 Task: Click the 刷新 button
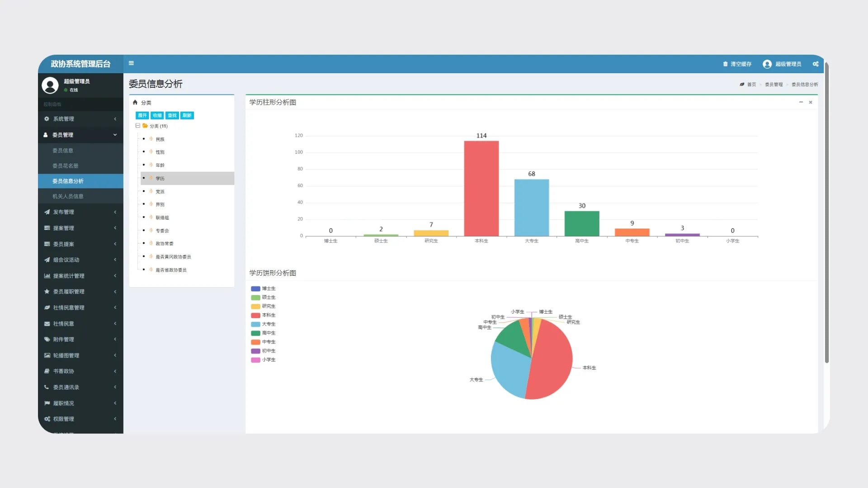187,116
